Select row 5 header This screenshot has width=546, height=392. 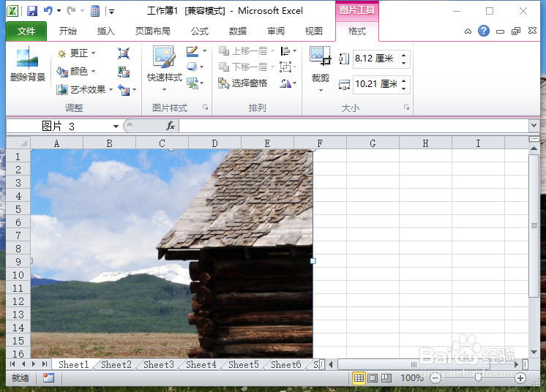tap(18, 209)
